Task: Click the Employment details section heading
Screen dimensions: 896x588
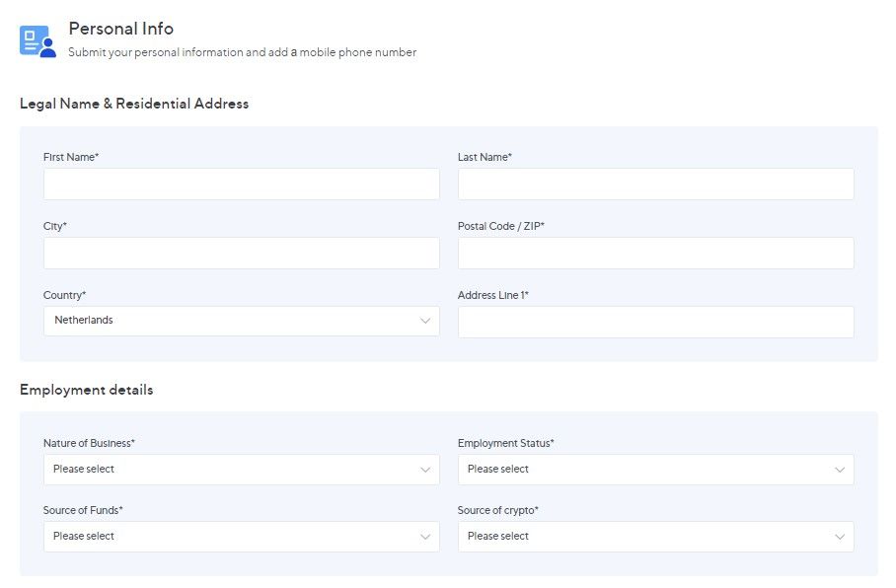Action: (x=86, y=390)
